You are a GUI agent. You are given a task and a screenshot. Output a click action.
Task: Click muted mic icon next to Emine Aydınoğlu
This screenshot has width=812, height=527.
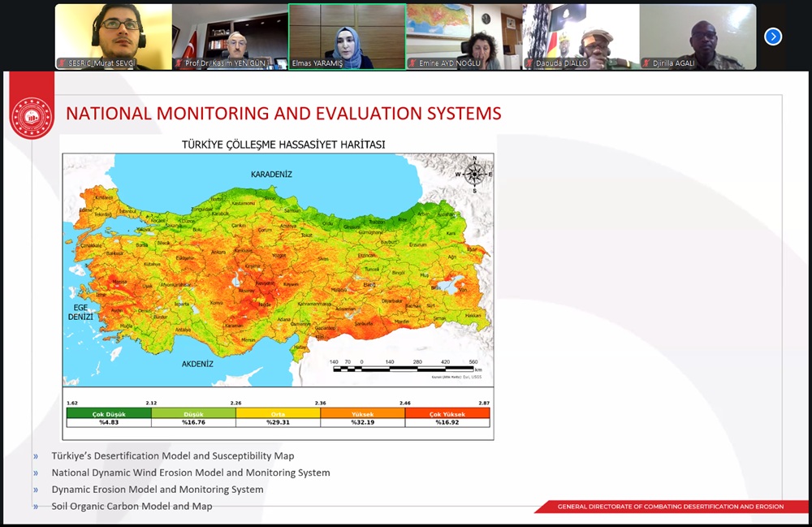point(412,63)
